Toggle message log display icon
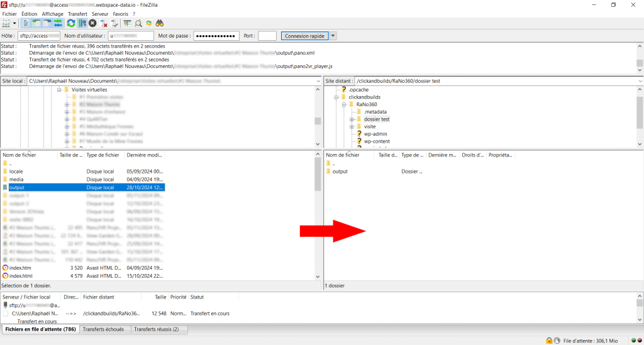 [x=26, y=23]
